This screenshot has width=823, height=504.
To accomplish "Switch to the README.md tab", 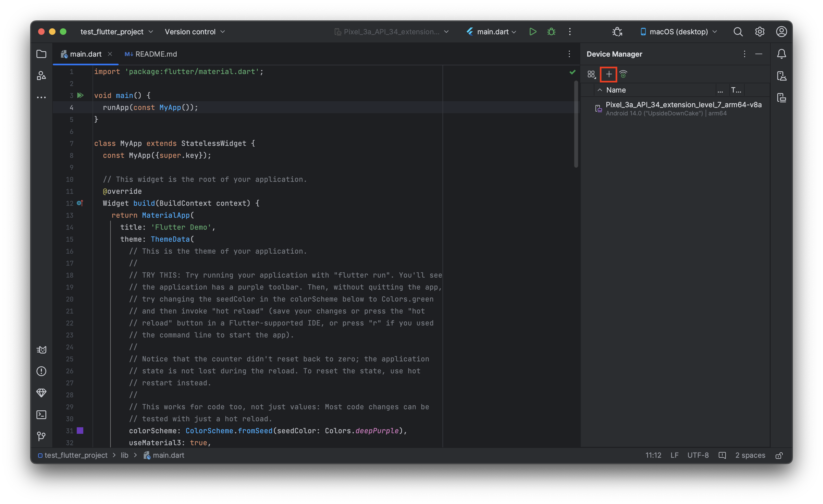I will coord(151,54).
